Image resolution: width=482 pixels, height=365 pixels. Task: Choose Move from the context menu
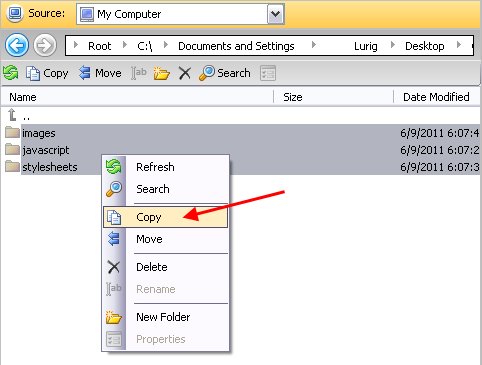pos(166,239)
